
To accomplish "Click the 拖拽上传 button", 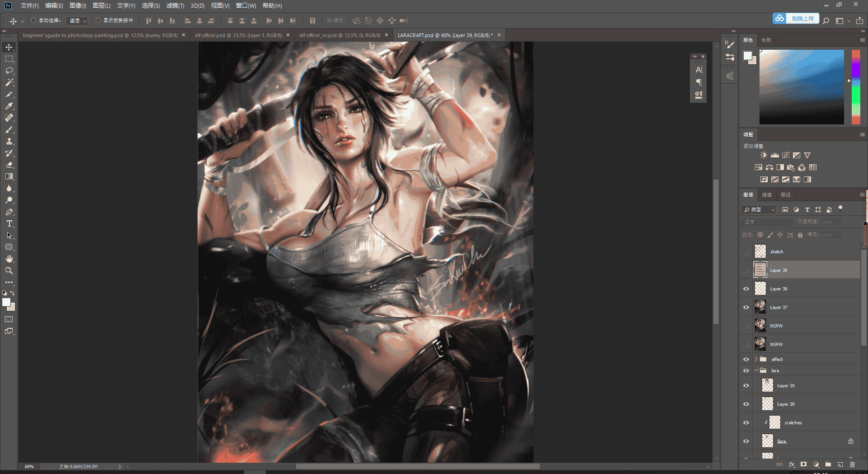I will [796, 19].
